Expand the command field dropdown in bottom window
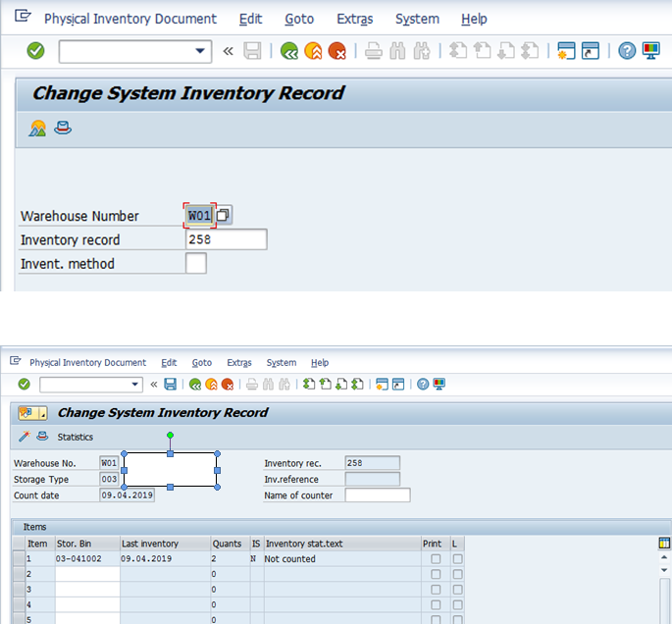Screen dimensions: 672x624 pos(135,385)
